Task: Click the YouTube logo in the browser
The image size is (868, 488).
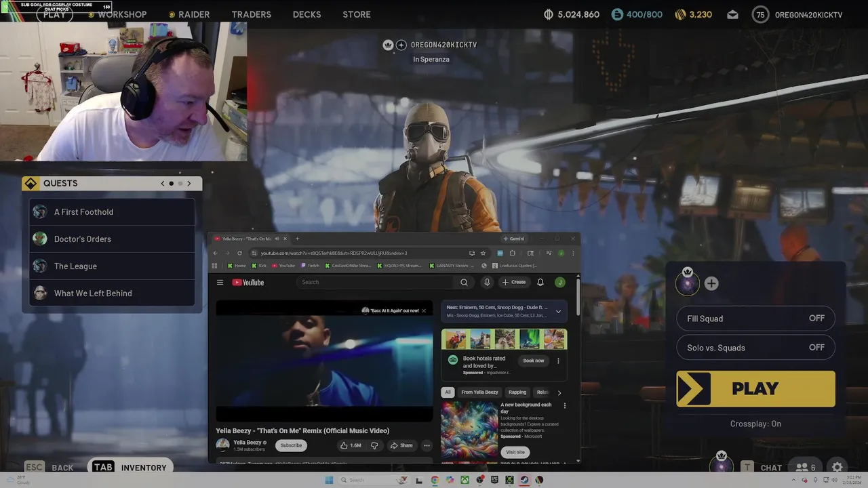Action: 248,283
